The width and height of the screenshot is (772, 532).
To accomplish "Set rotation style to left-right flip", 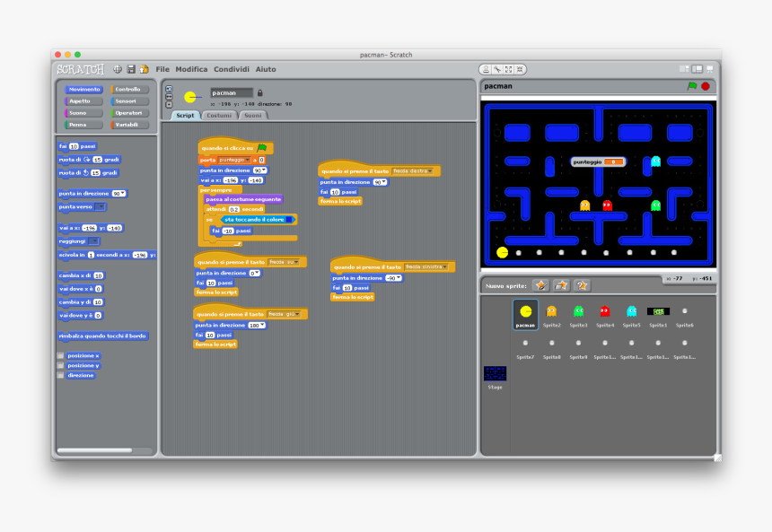I will (x=169, y=97).
